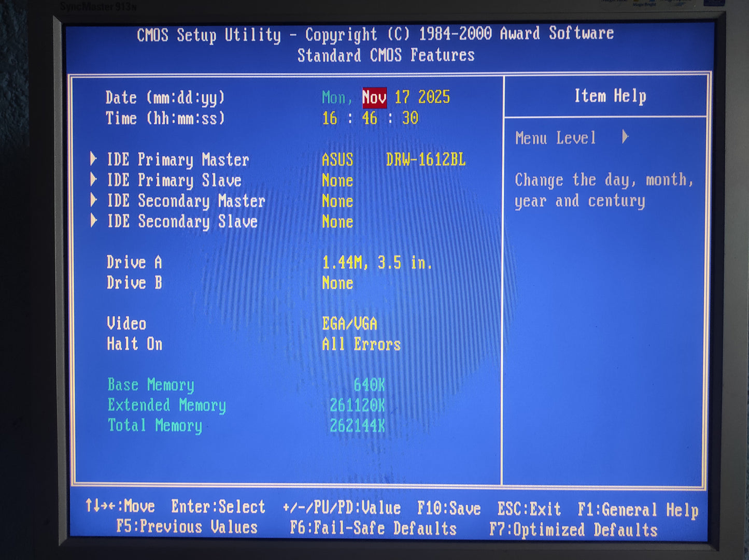
Task: Click the Item Help panel title
Action: tap(611, 95)
